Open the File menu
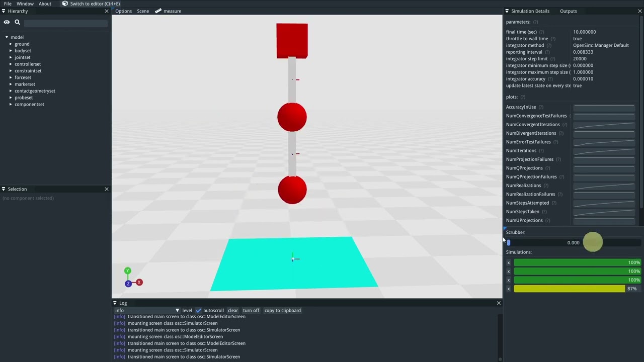The width and height of the screenshot is (644, 362). click(8, 4)
